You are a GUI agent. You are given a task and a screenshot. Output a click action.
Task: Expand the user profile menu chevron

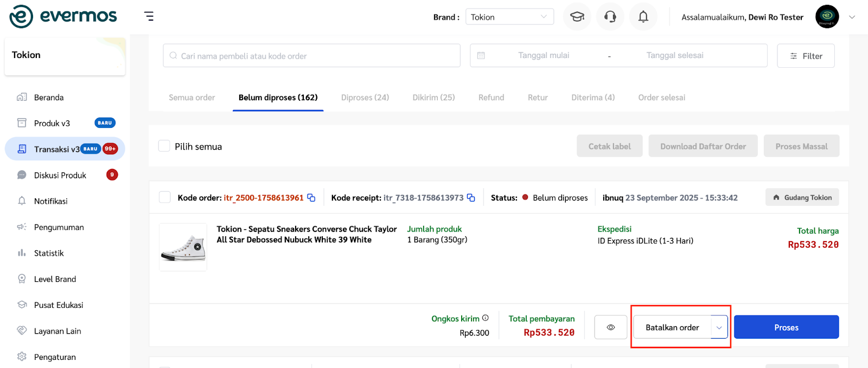[x=852, y=17]
